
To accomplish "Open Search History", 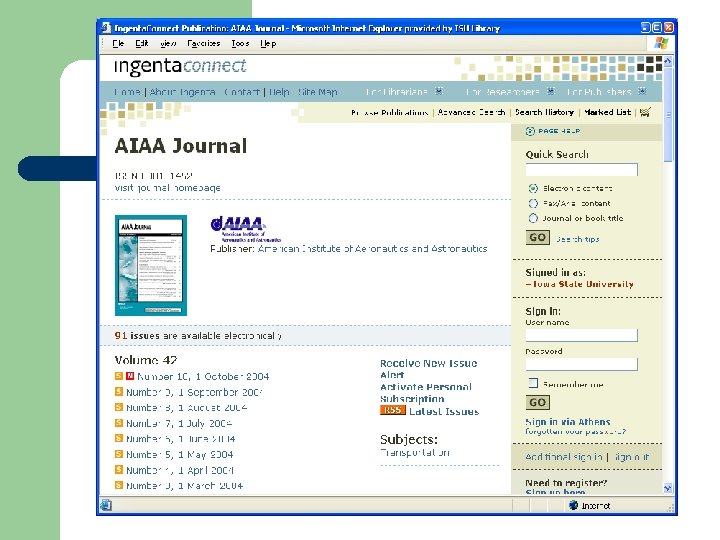I will (544, 112).
